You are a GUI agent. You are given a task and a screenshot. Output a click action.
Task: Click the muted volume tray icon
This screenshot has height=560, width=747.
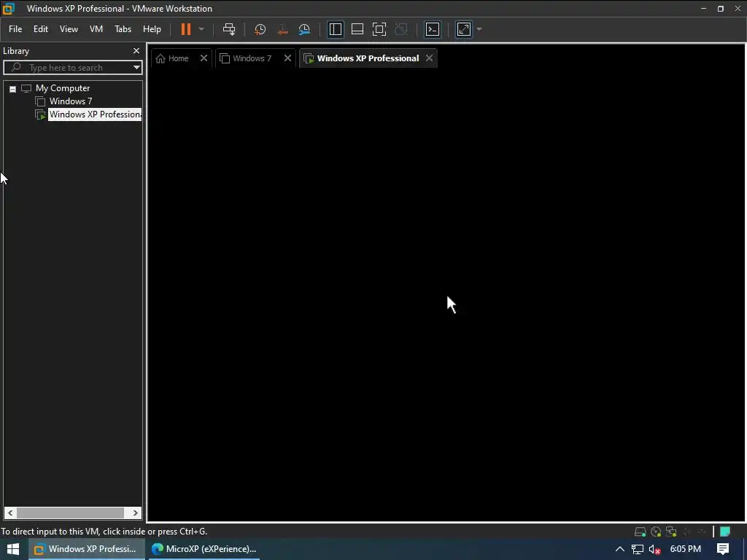(654, 550)
